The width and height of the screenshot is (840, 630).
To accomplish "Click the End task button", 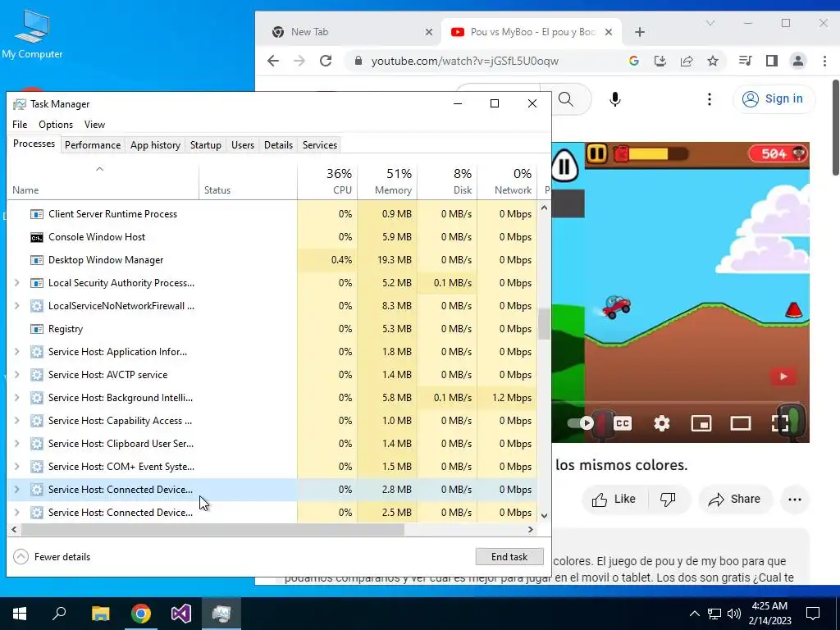I will coord(509,557).
